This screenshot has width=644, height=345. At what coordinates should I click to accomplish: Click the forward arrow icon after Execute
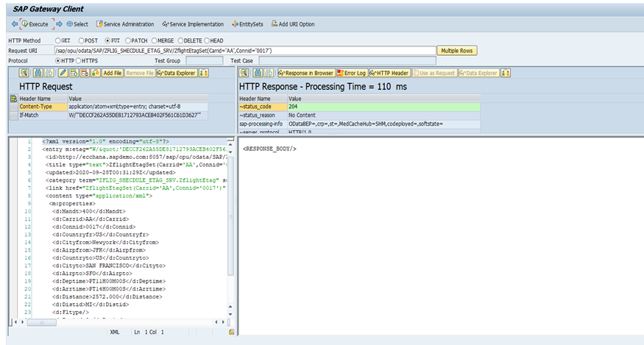tap(59, 24)
